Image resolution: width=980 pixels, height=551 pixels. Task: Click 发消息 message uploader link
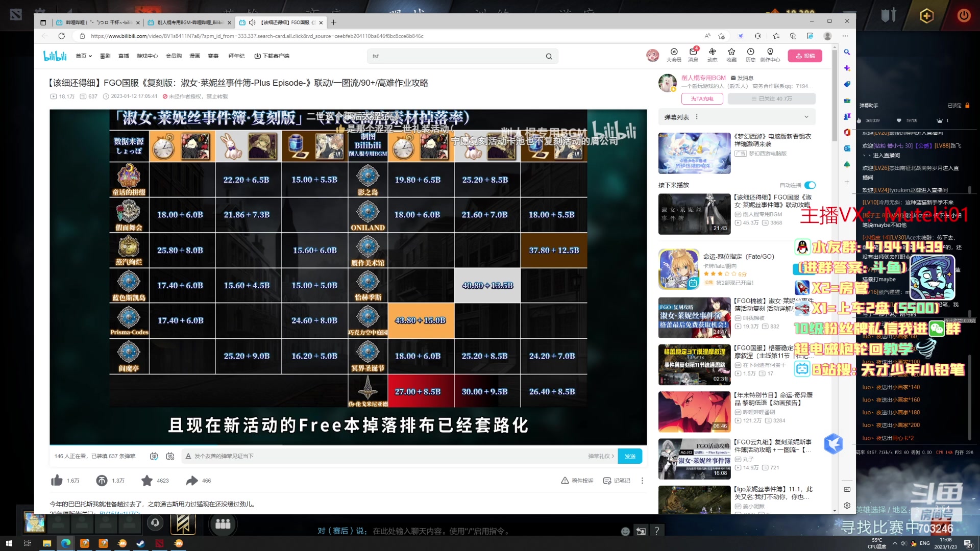tap(742, 78)
